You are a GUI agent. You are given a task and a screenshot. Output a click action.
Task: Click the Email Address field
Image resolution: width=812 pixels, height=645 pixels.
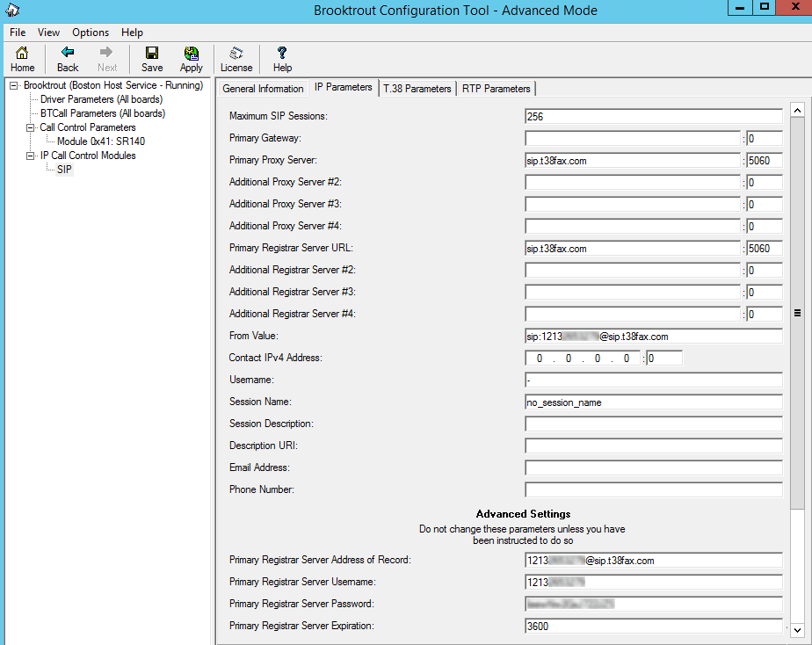[x=653, y=468]
